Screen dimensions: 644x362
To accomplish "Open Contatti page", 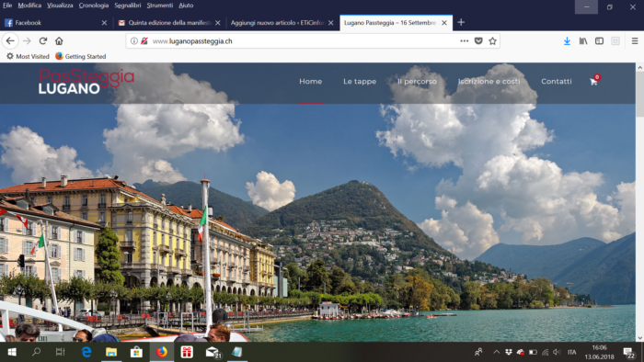I will click(556, 81).
